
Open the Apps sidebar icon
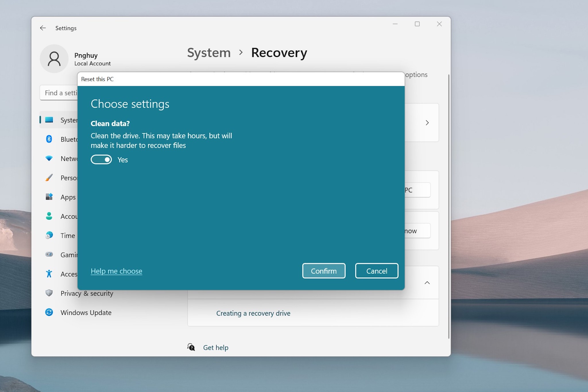[x=49, y=197]
